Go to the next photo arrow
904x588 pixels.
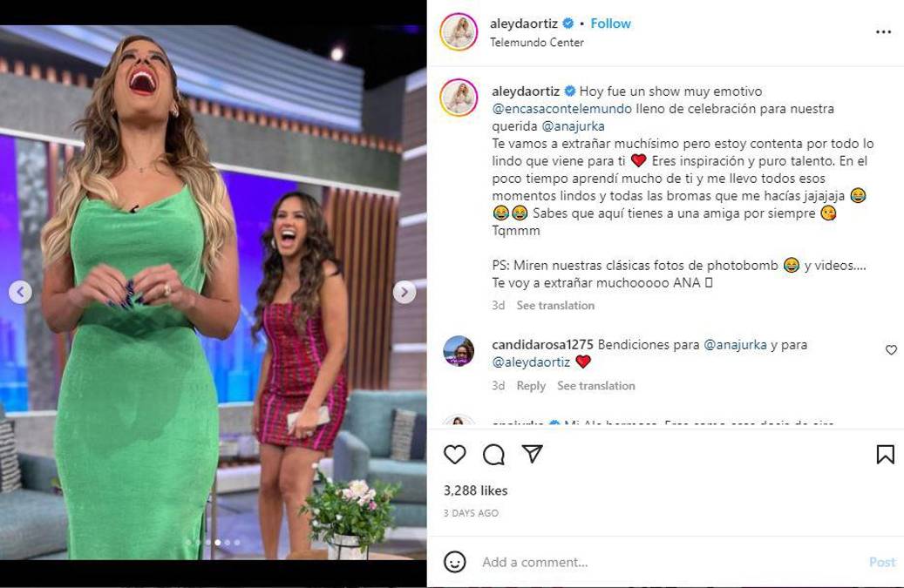coord(404,292)
